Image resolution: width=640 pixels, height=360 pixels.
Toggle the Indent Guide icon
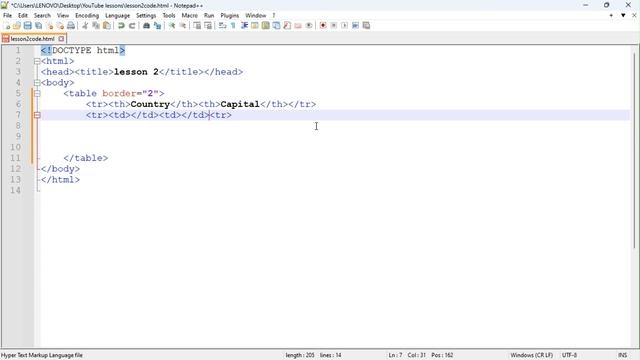(244, 26)
